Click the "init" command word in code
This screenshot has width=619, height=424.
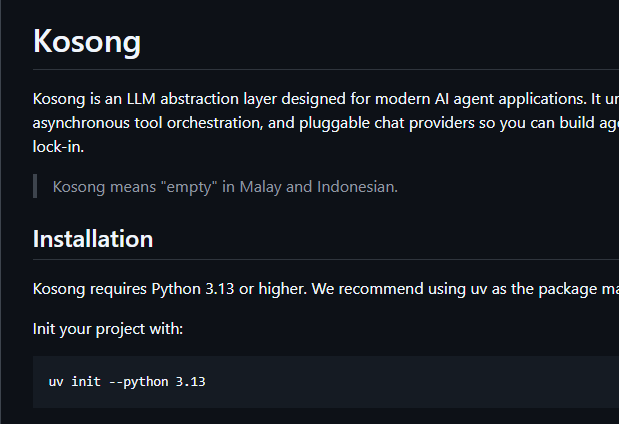[86, 382]
